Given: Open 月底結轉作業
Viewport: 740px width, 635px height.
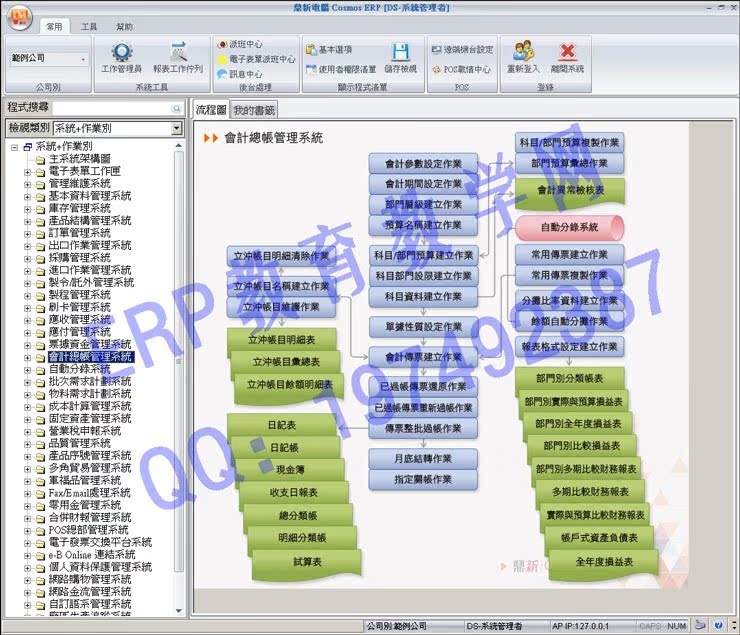Looking at the screenshot, I should coord(423,459).
